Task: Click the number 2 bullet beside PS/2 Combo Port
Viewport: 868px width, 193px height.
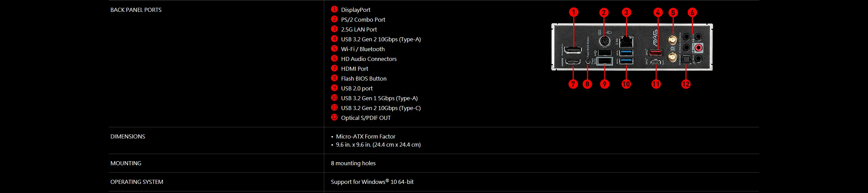Action: (334, 19)
